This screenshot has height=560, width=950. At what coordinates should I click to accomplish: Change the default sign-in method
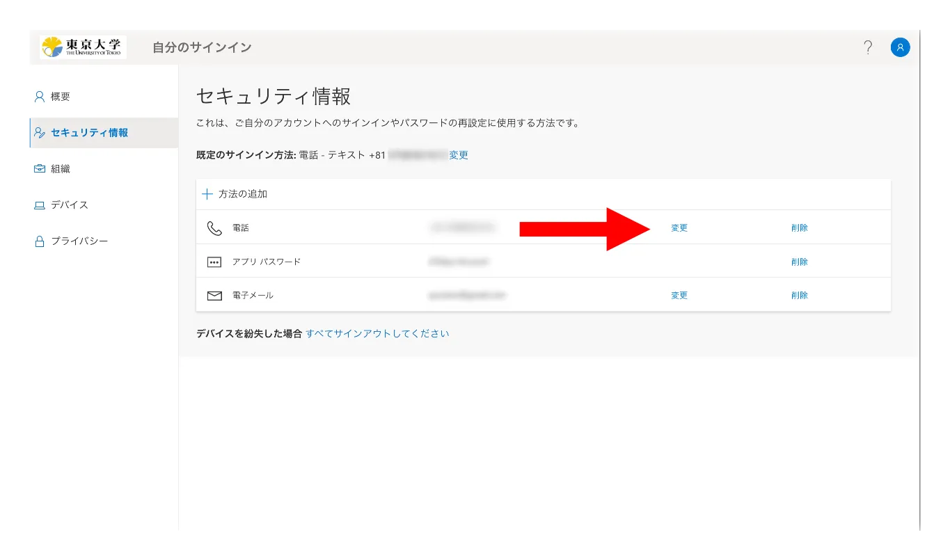(458, 155)
